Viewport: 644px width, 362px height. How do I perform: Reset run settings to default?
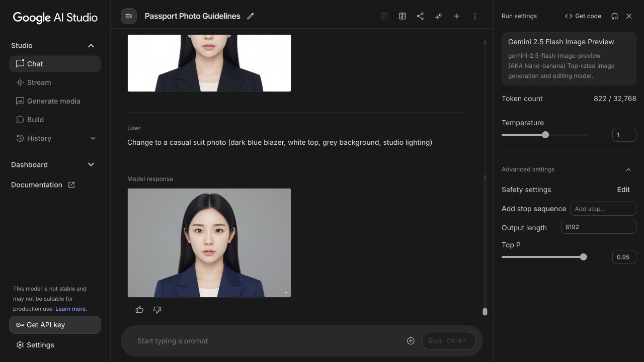615,16
